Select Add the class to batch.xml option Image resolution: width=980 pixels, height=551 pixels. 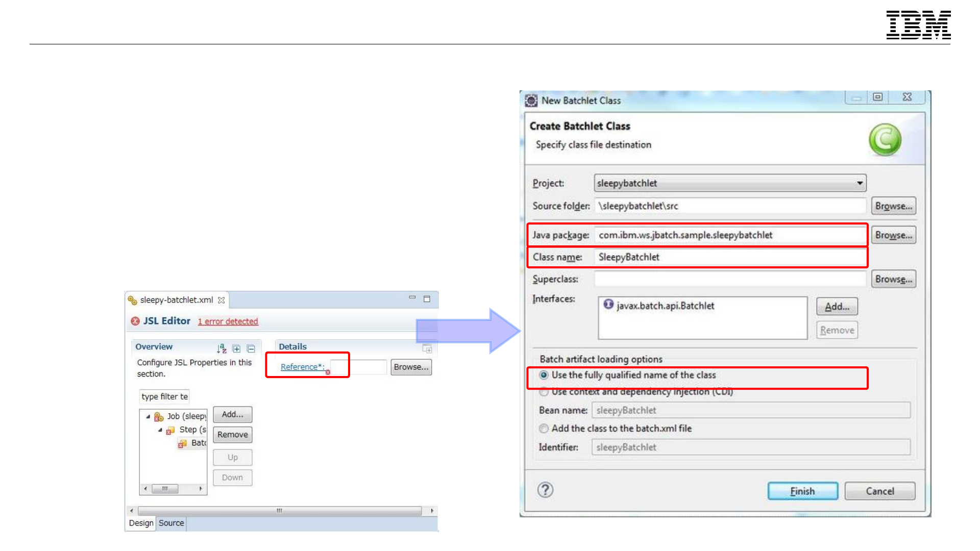[544, 429]
